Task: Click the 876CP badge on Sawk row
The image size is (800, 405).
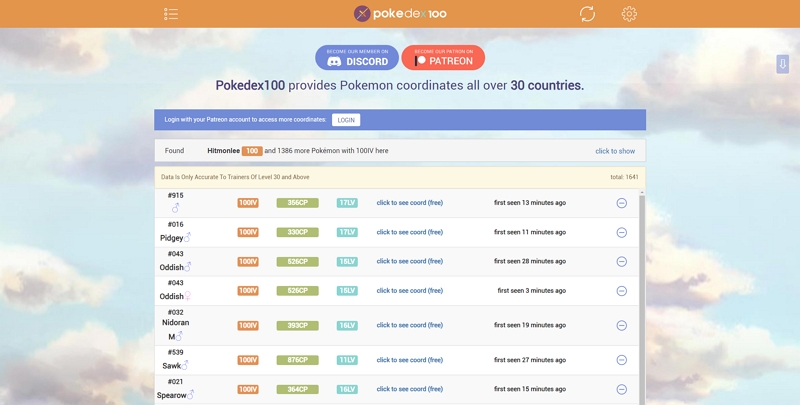Action: coord(297,360)
